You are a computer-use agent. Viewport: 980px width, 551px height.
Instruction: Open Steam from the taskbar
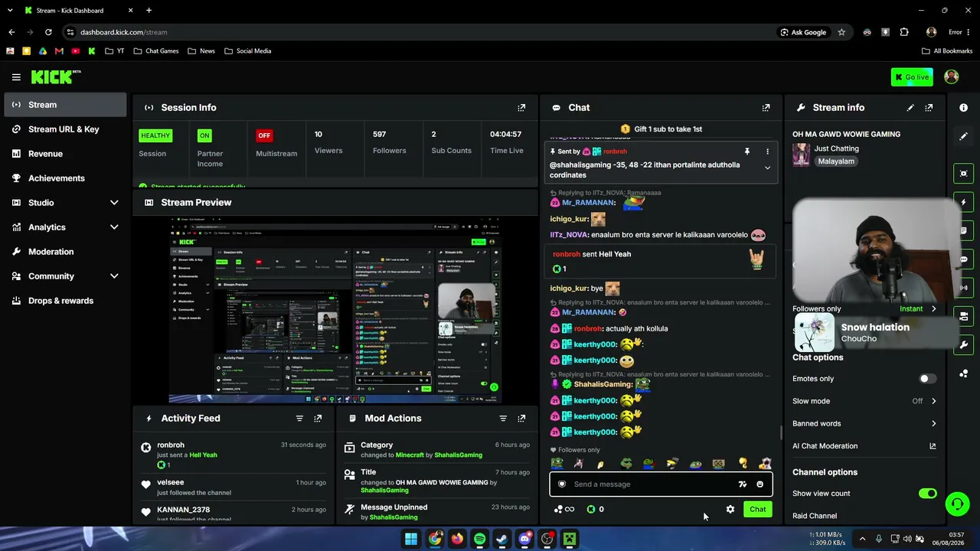tap(501, 539)
